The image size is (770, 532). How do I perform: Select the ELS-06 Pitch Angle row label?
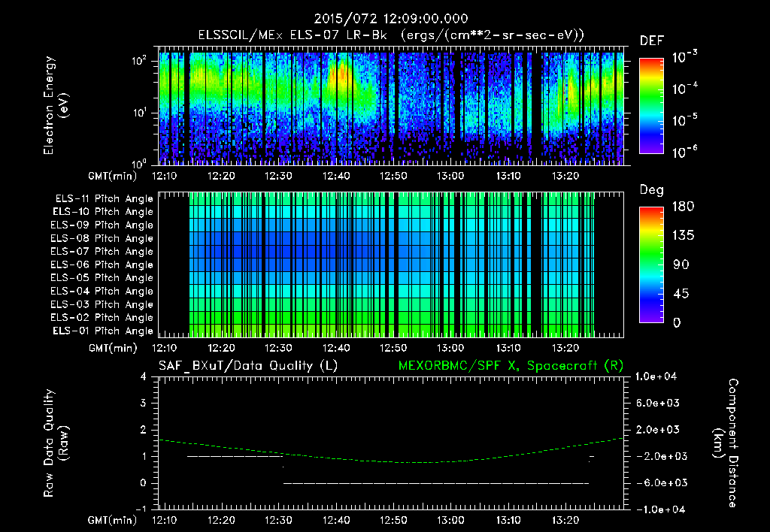pos(102,264)
